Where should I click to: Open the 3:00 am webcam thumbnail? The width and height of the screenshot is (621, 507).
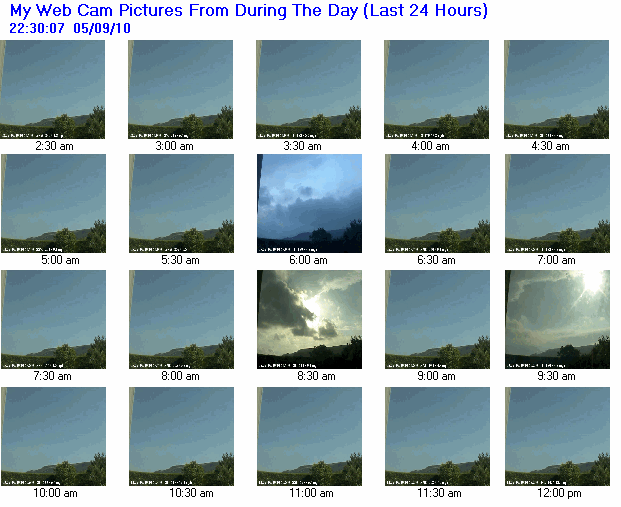180,89
